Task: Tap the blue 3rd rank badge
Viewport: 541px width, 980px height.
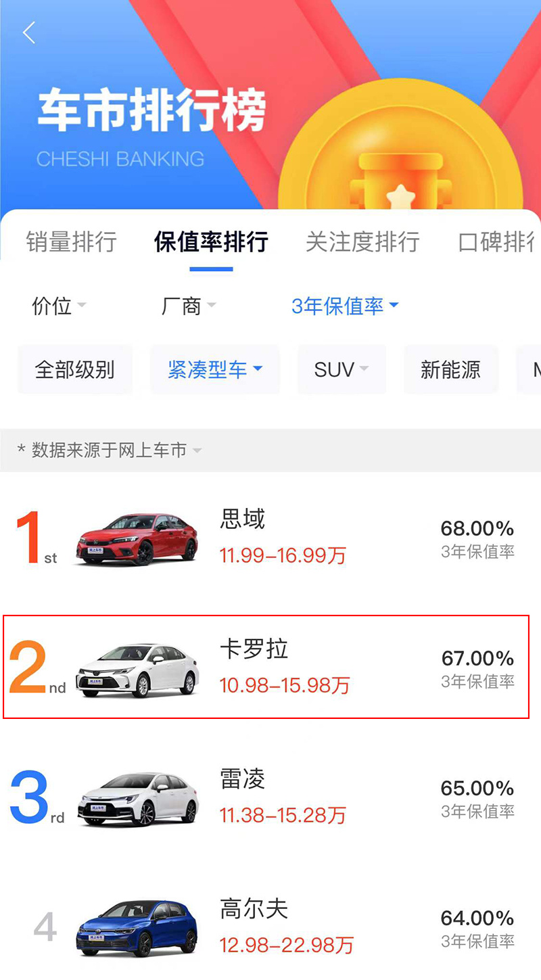Action: pos(37,798)
